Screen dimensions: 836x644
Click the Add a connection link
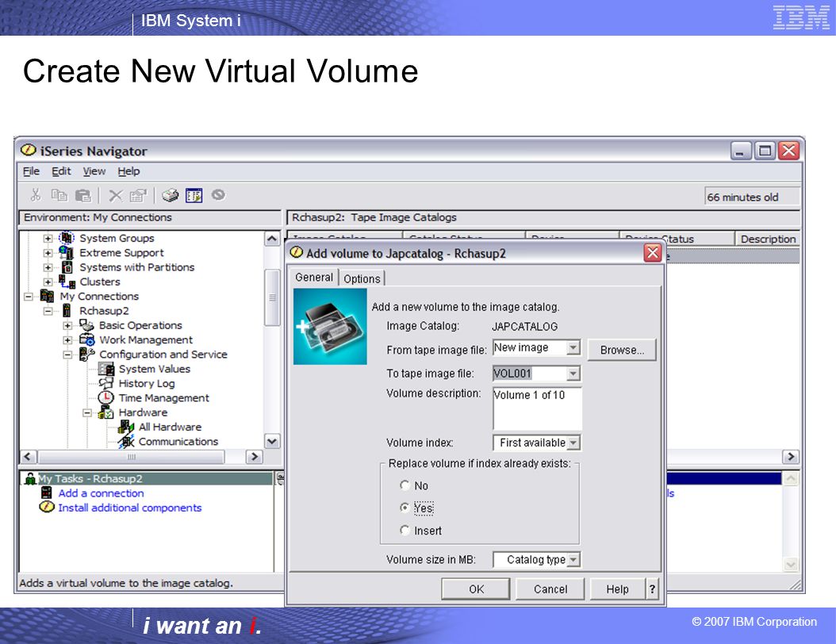(x=101, y=493)
